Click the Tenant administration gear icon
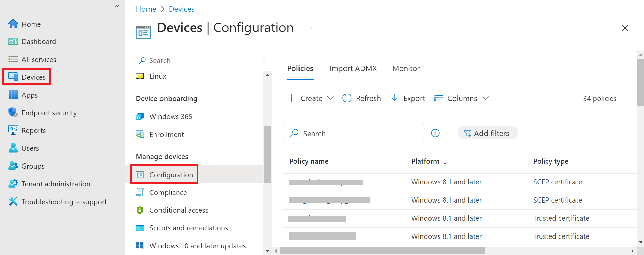644x255 pixels. (13, 184)
